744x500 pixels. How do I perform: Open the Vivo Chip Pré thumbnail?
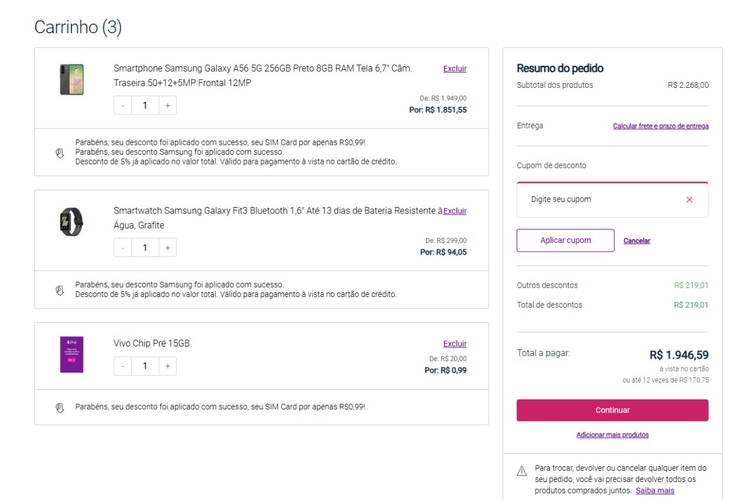(x=73, y=355)
